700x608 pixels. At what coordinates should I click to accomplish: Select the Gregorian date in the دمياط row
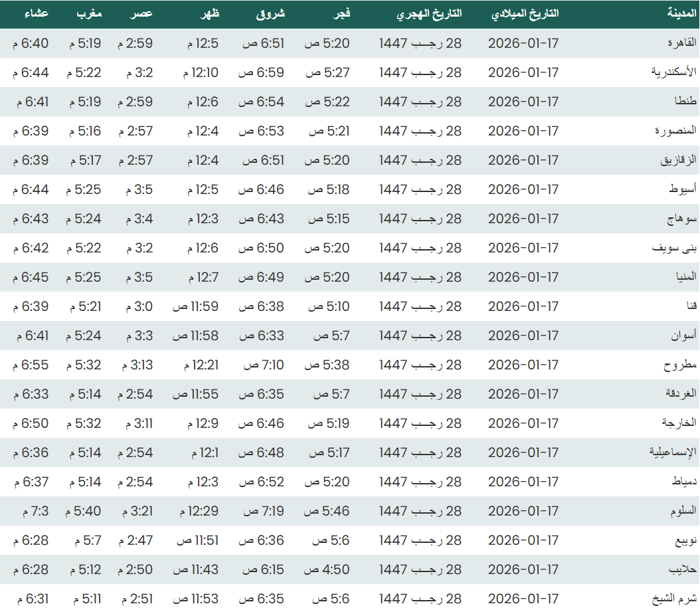tap(523, 482)
